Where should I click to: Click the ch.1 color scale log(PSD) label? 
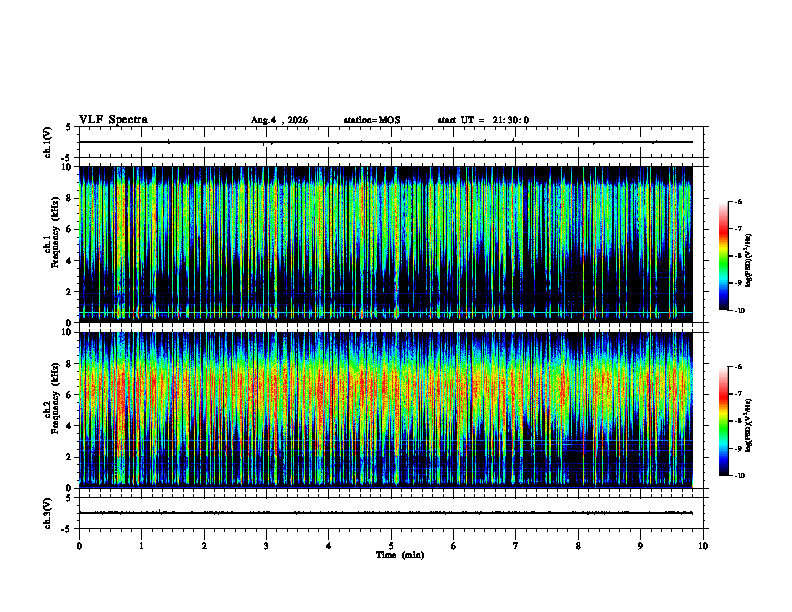(749, 261)
